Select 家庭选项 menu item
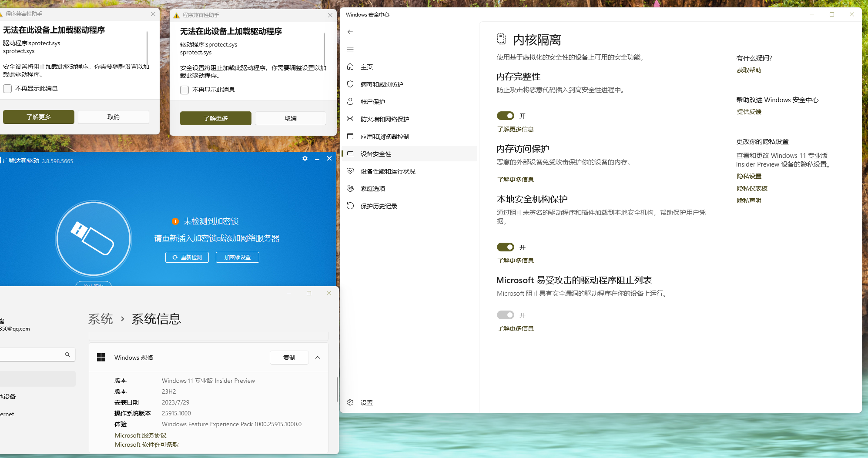Image resolution: width=868 pixels, height=458 pixels. click(x=372, y=189)
